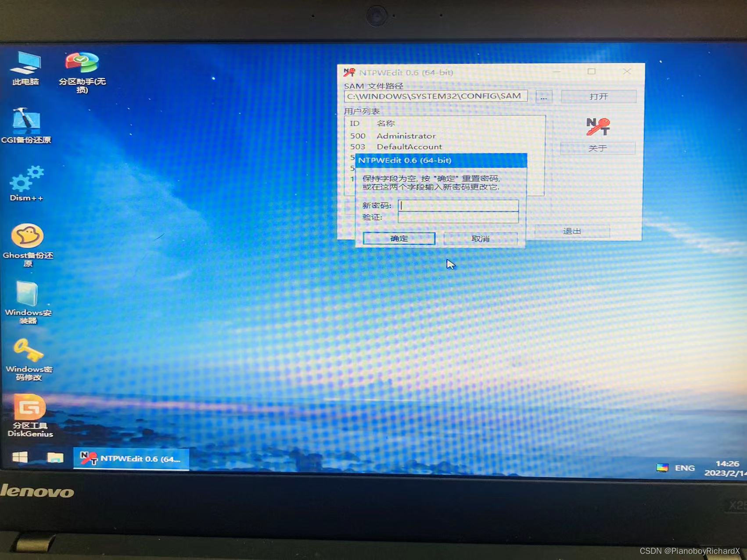Focus the 新密码 password field
747x560 pixels.
[x=458, y=205]
